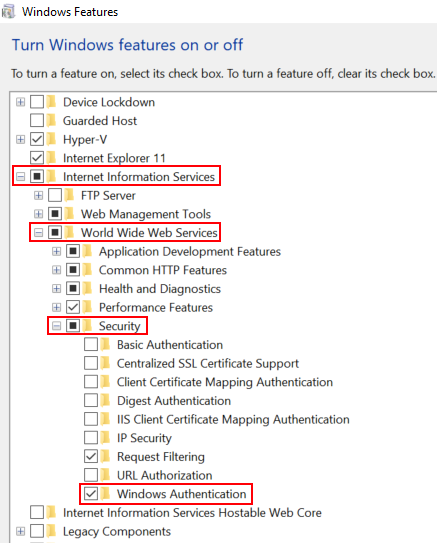Select the 'Internet Information Services Hostable Web Core' label
This screenshot has width=437, height=543.
tap(192, 513)
